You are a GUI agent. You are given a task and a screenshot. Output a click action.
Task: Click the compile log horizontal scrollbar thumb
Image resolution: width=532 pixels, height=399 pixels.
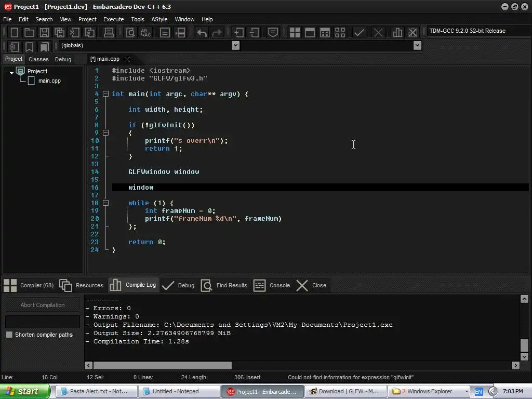(x=163, y=365)
